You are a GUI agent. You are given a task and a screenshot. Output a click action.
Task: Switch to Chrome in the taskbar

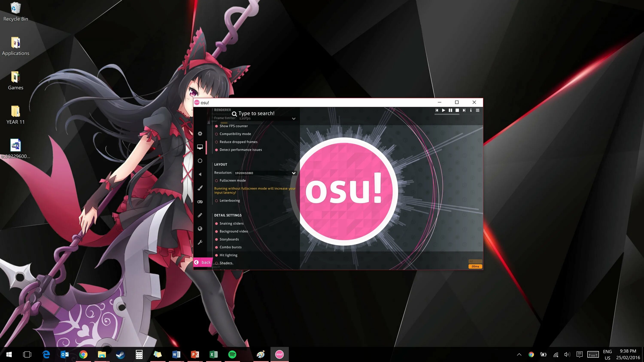coord(83,354)
